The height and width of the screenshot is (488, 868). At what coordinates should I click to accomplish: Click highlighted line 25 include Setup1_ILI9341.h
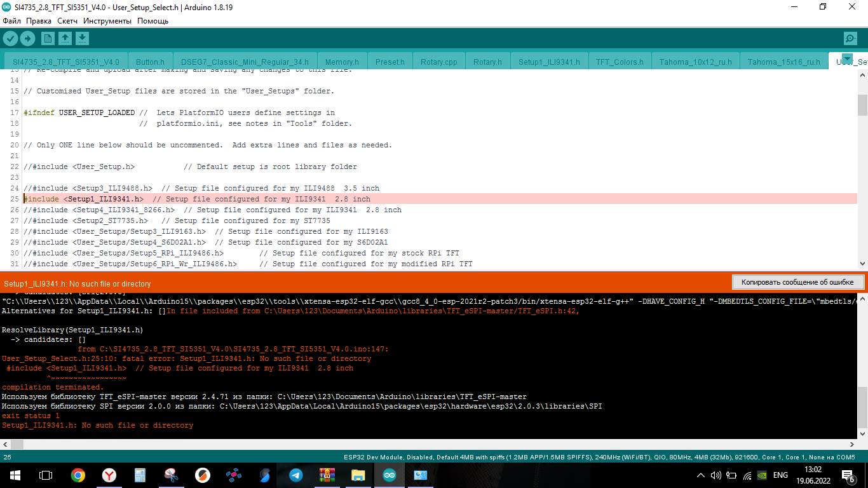(440, 199)
